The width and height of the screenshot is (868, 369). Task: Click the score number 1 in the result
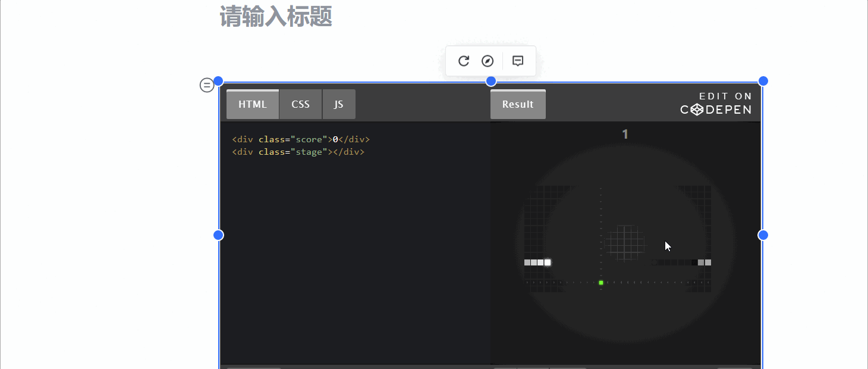pyautogui.click(x=625, y=135)
